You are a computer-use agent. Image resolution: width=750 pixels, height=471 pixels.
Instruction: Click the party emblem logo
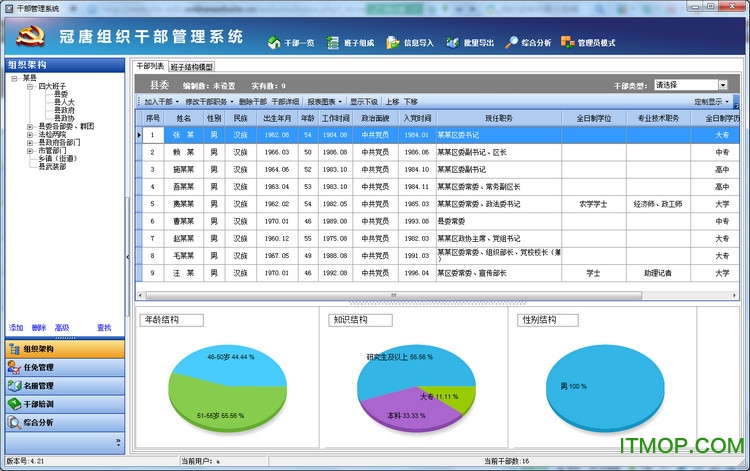pos(30,36)
